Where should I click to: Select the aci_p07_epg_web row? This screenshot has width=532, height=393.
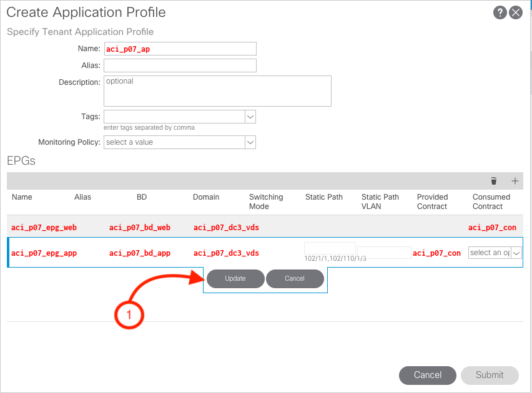tap(44, 228)
